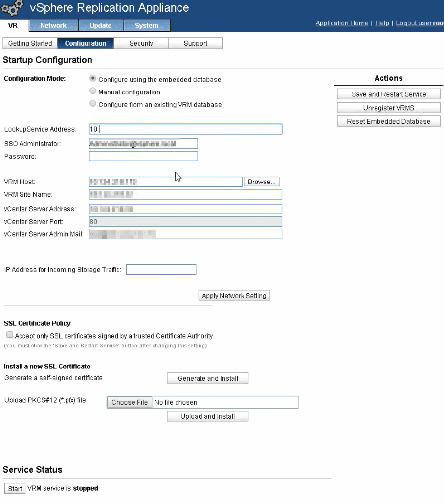Select 'Configure from an existing VRM database'
Viewport: 444px width, 504px height.
93,104
